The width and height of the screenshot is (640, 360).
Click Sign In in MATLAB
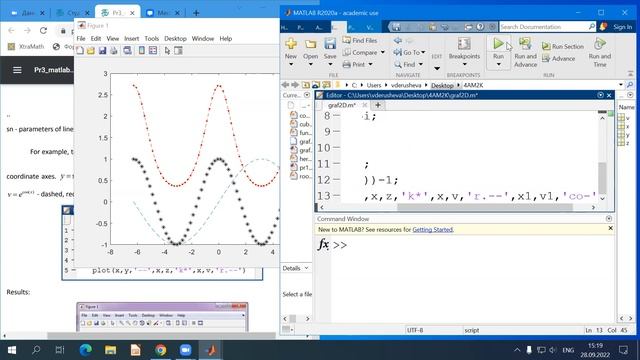click(x=622, y=27)
